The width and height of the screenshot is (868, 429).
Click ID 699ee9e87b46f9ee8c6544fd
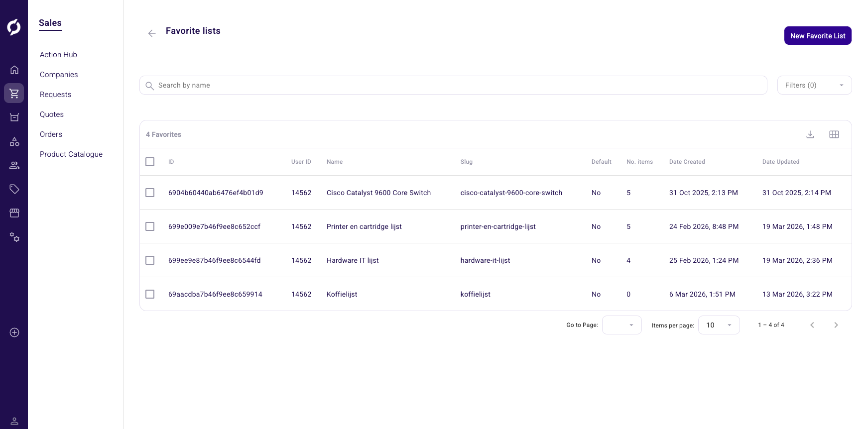(214, 260)
